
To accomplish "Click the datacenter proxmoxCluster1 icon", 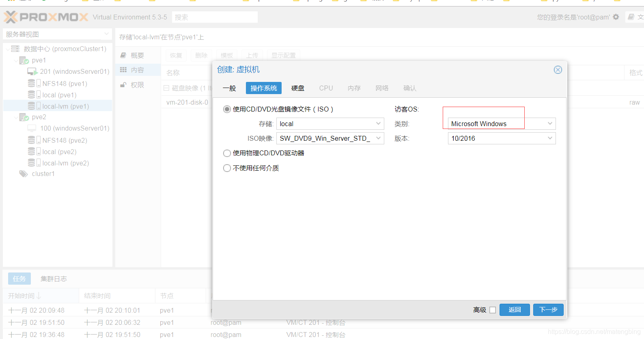I will [x=15, y=49].
